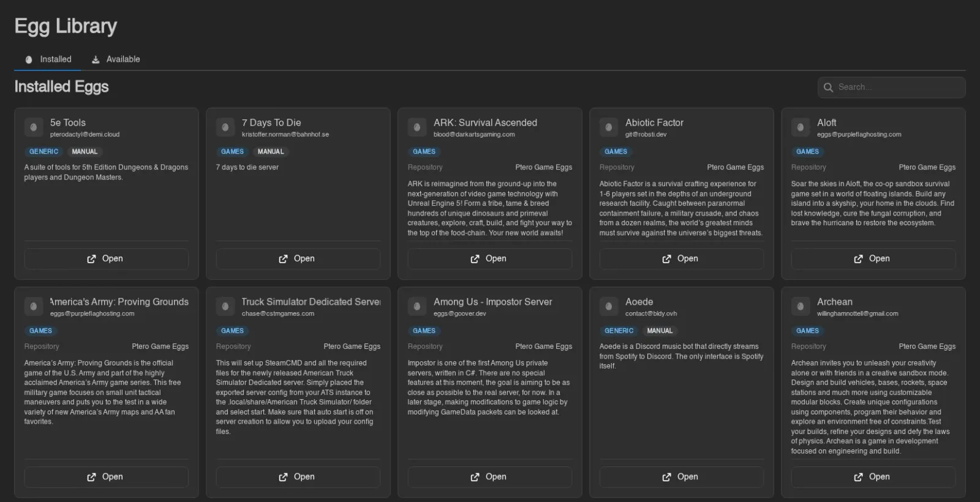Open the America's Army: Proving Grounds egg
This screenshot has height=502, width=980.
pyautogui.click(x=106, y=477)
